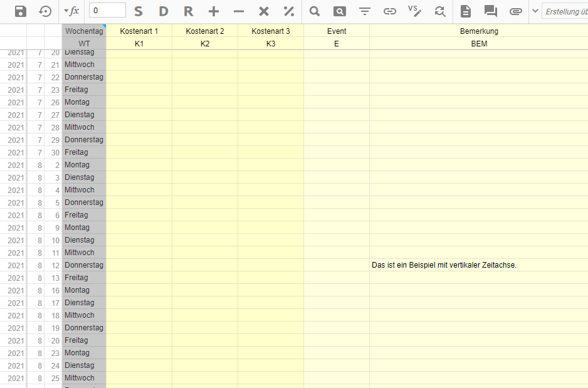588x388 pixels.
Task: Select the Kostenart 2 column header
Action: coord(205,31)
